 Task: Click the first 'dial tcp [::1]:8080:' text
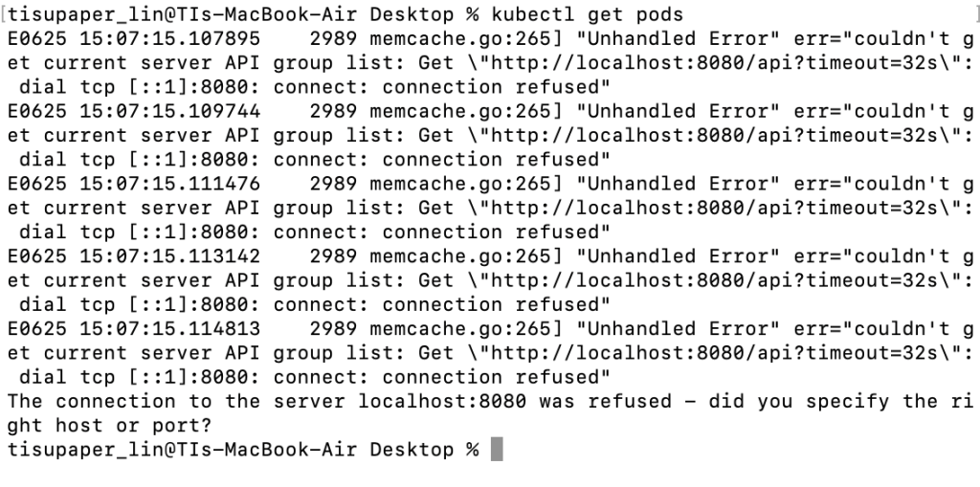[140, 87]
